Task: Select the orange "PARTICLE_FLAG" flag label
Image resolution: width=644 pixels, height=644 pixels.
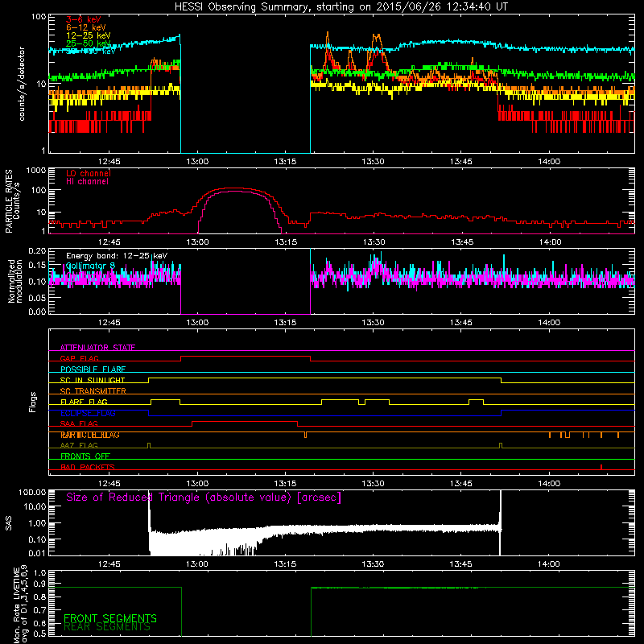Action: point(90,435)
